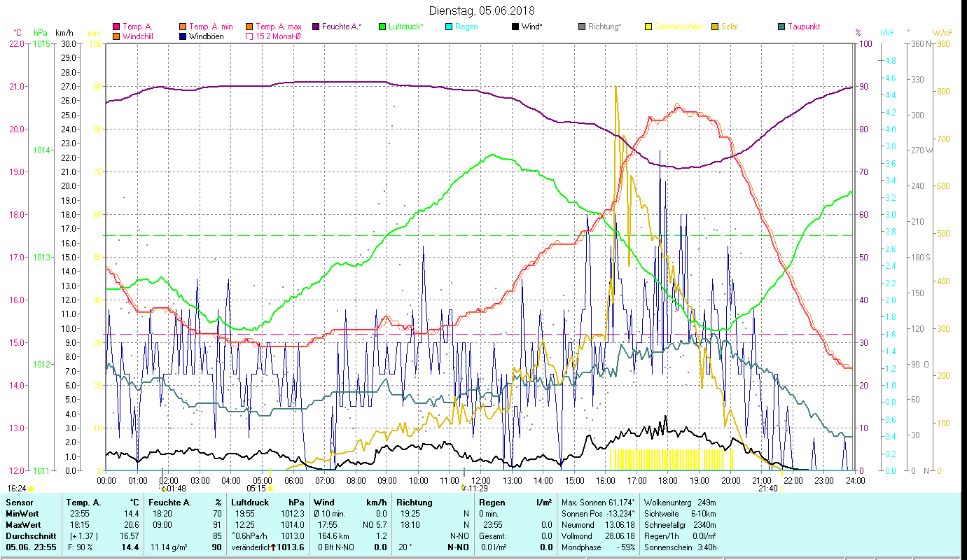Click the purple Feuchte A.* legend swatch
The width and height of the screenshot is (967, 560).
click(314, 27)
